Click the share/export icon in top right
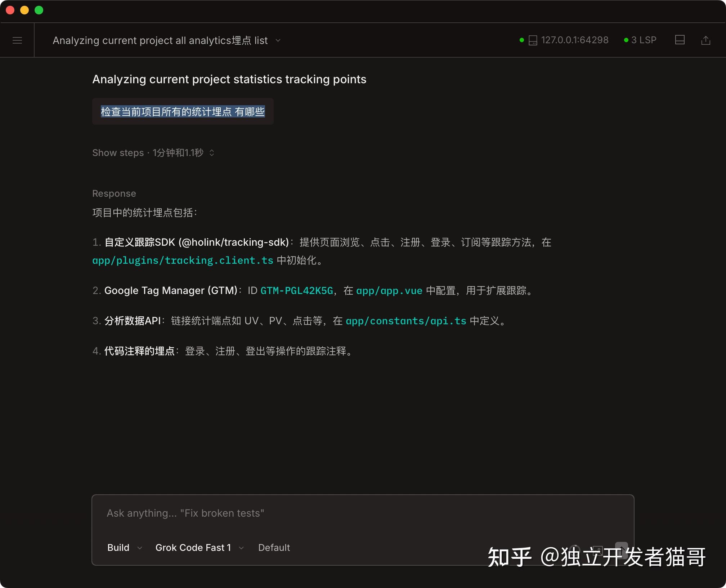Image resolution: width=726 pixels, height=588 pixels. tap(706, 40)
